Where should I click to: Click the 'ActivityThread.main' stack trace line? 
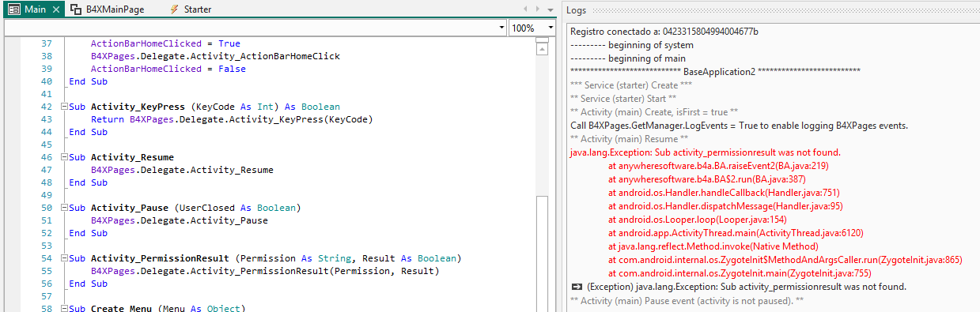[x=736, y=233]
